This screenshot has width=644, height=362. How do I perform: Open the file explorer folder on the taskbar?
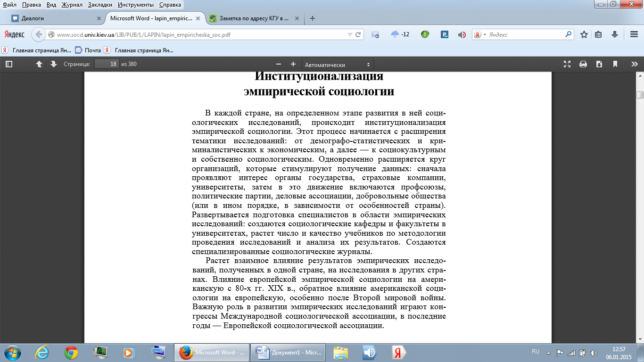(x=340, y=352)
